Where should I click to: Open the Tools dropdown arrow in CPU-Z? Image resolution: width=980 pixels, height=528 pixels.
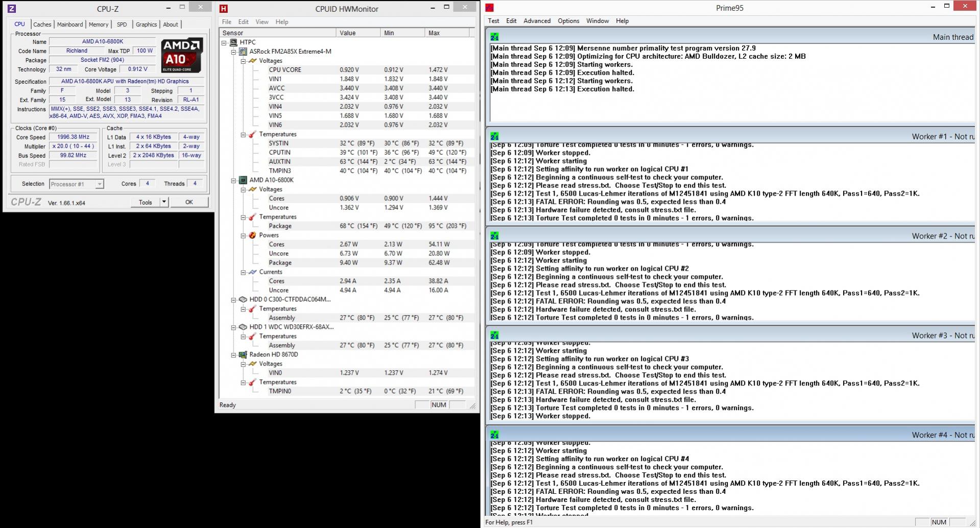pyautogui.click(x=164, y=202)
